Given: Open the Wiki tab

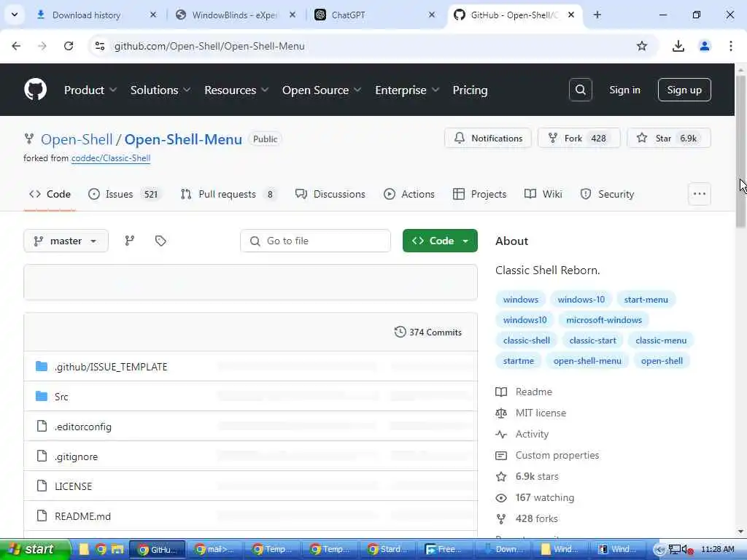Looking at the screenshot, I should click(543, 194).
